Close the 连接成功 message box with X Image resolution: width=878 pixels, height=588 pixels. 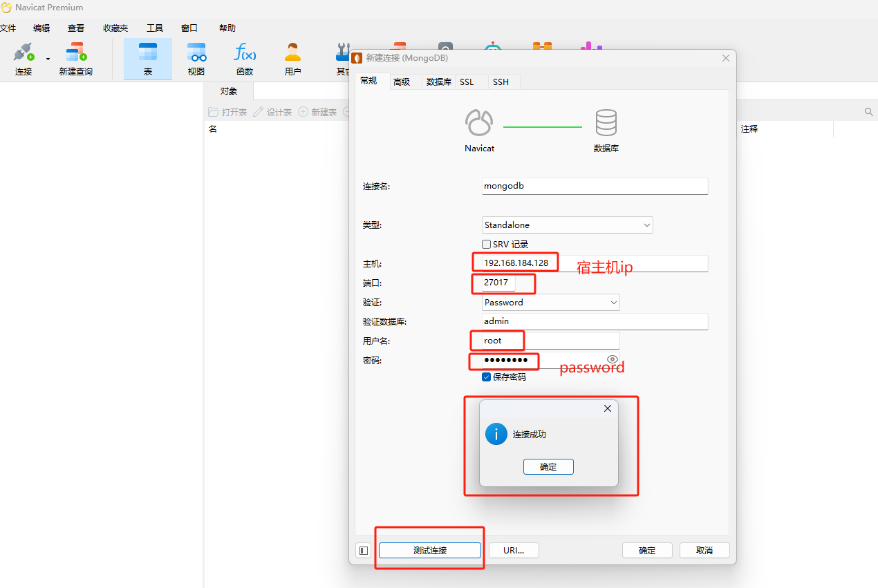pyautogui.click(x=608, y=408)
